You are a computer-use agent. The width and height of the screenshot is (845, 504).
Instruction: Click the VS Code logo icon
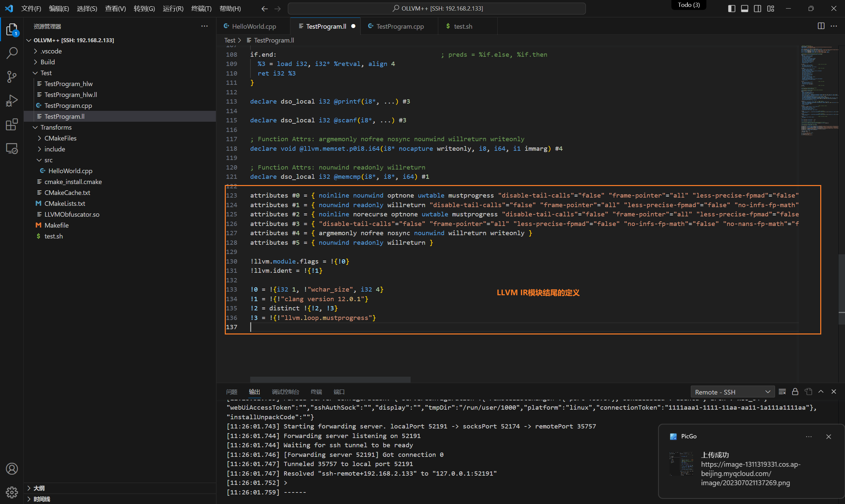click(9, 9)
